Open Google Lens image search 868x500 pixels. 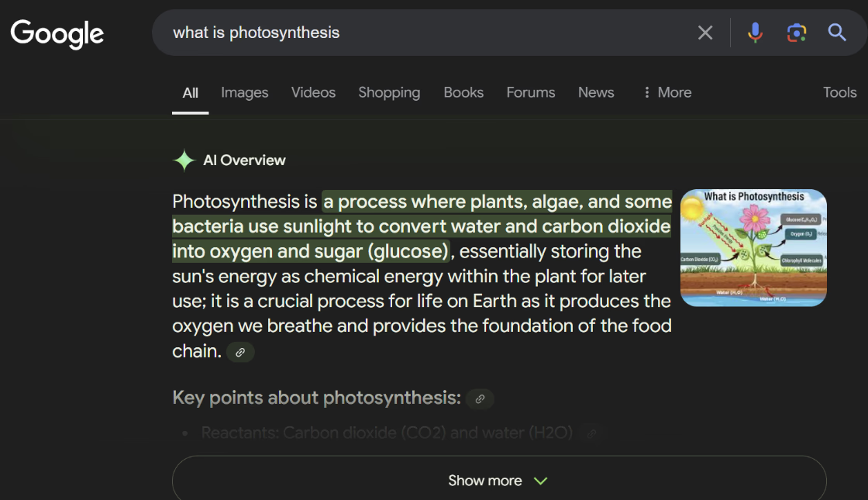click(x=797, y=33)
